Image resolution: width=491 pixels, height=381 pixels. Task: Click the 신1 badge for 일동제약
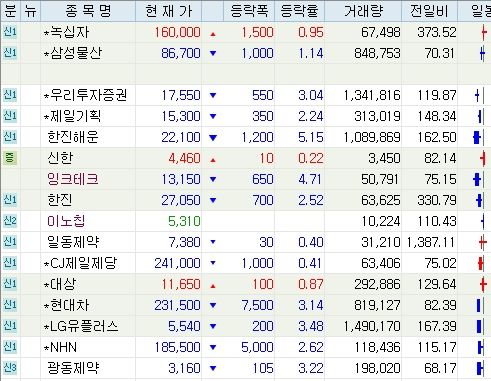click(10, 242)
